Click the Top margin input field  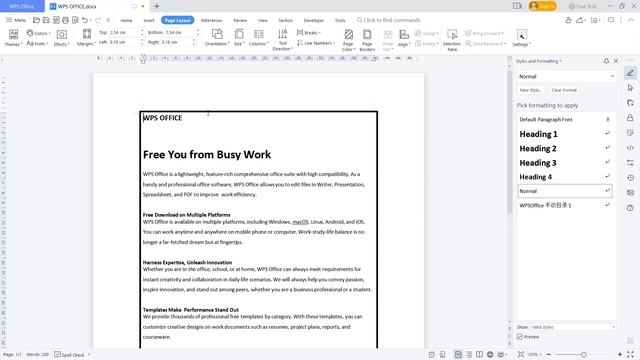(124, 32)
